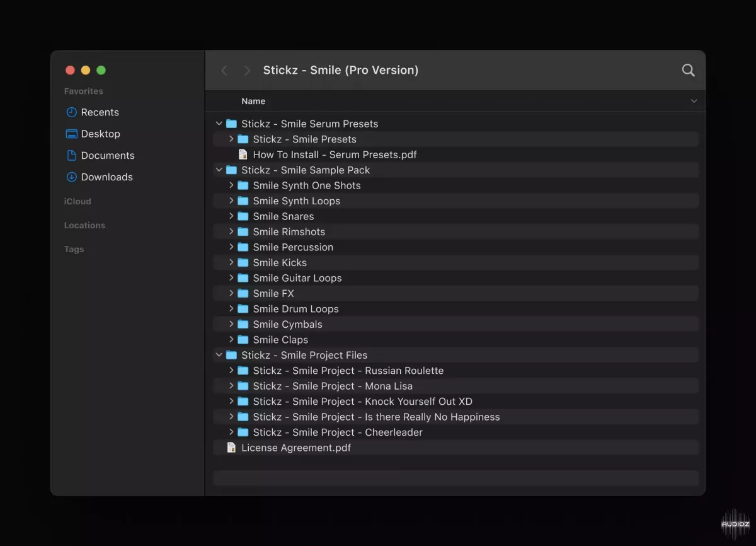Select the Smile Rimshots row

point(455,232)
